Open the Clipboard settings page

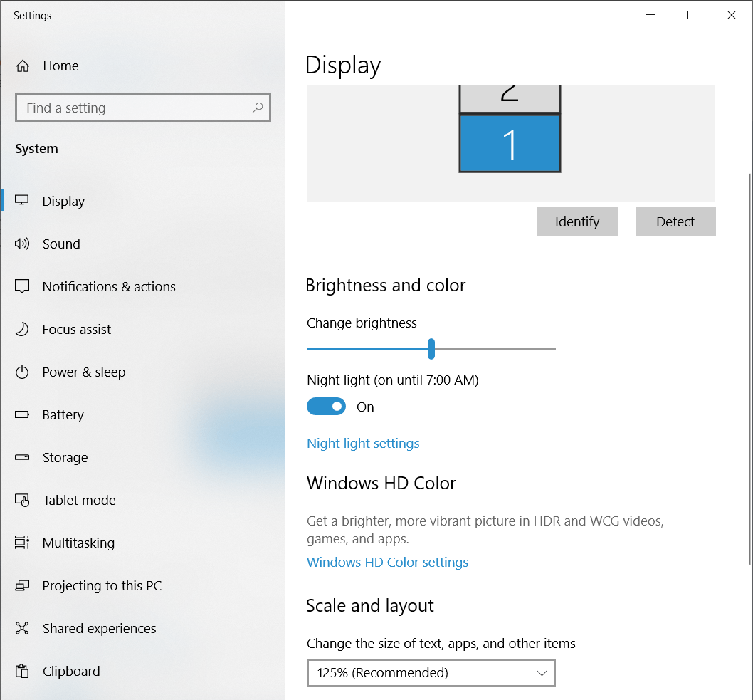(x=70, y=671)
